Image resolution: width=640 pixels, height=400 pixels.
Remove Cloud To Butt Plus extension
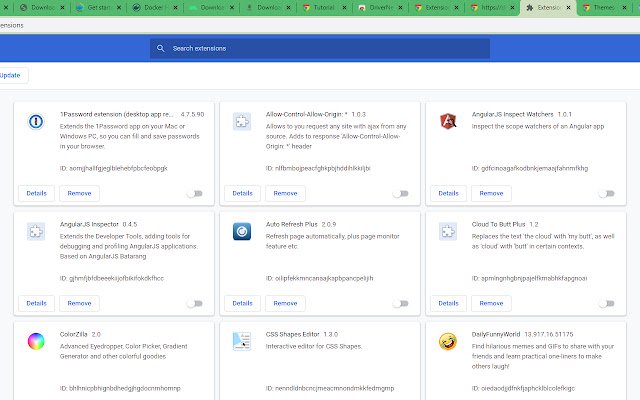click(491, 303)
